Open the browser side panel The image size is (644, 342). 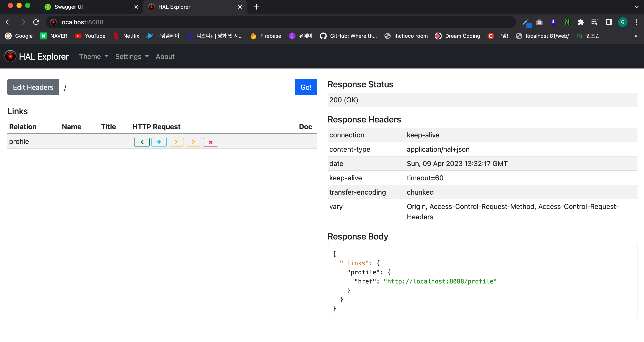coord(608,22)
